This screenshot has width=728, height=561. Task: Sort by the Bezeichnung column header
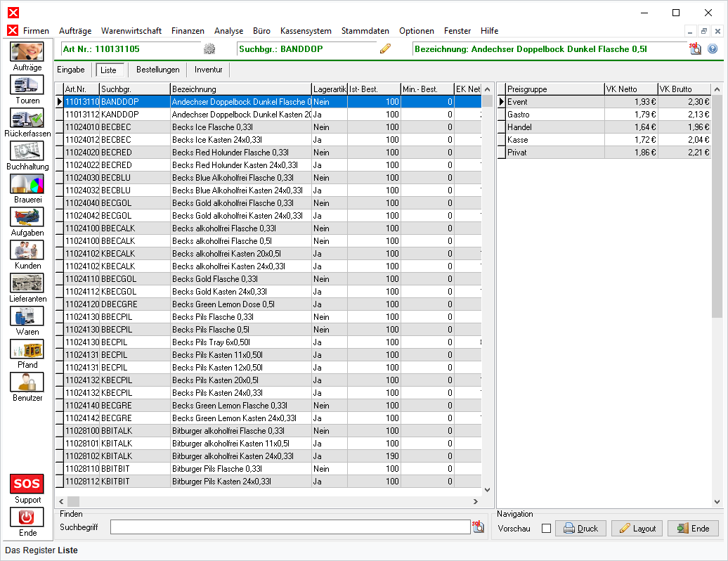pos(240,89)
